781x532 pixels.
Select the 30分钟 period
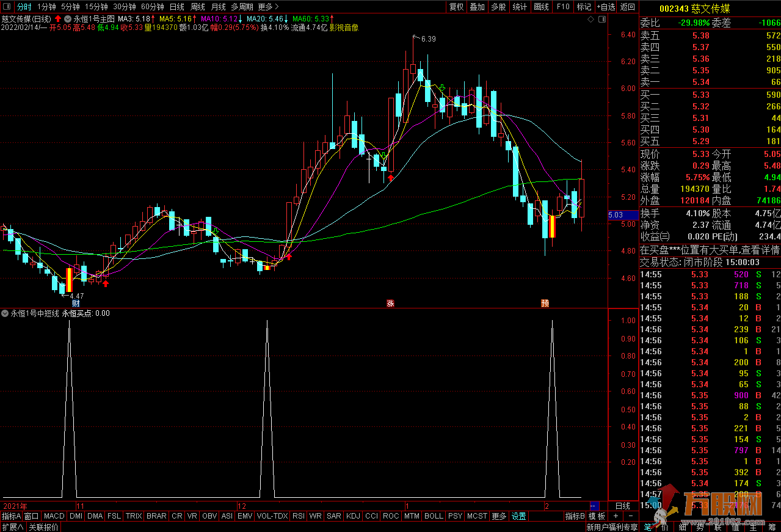(x=125, y=7)
